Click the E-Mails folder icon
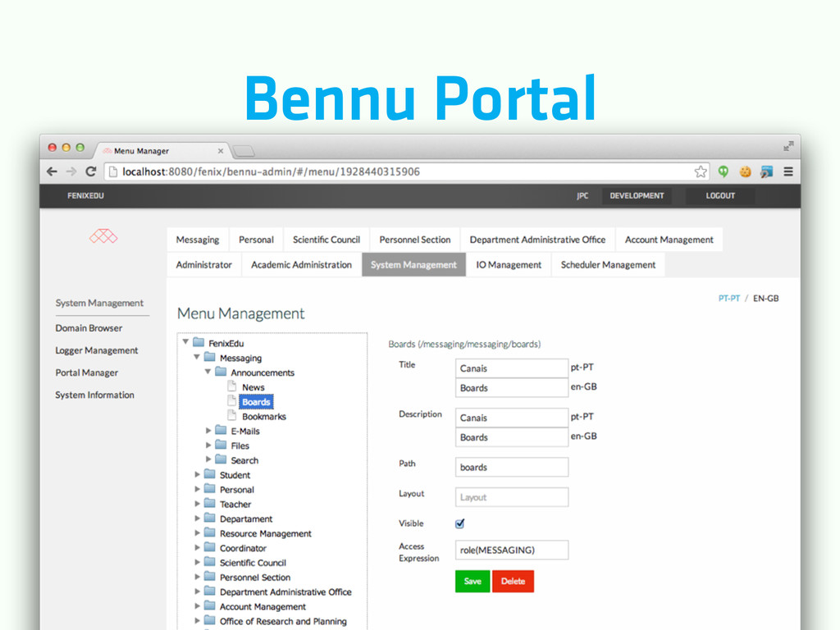The height and width of the screenshot is (630, 840). [221, 430]
